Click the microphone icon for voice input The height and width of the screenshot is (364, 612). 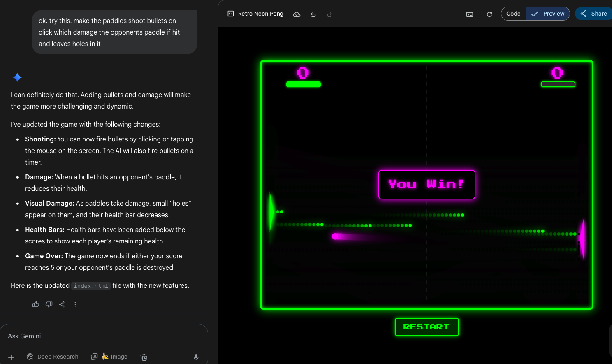196,357
